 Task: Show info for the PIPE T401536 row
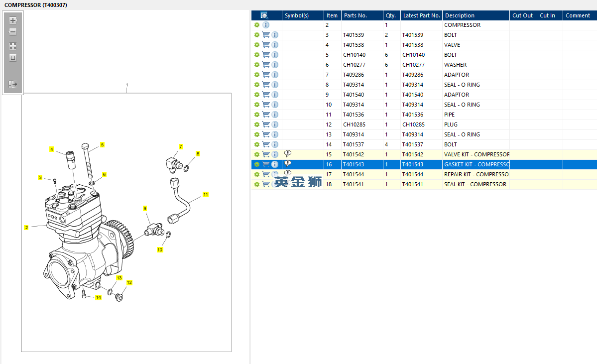275,115
